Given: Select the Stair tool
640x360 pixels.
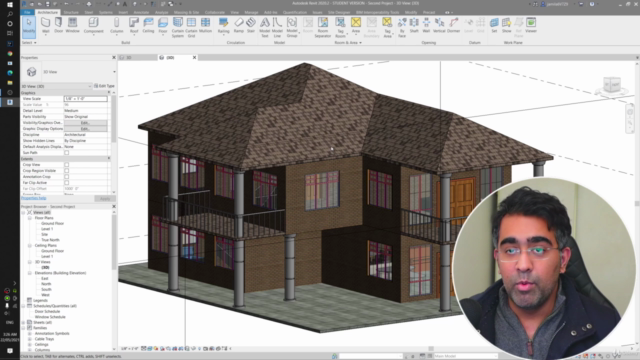Looking at the screenshot, I should (x=251, y=26).
